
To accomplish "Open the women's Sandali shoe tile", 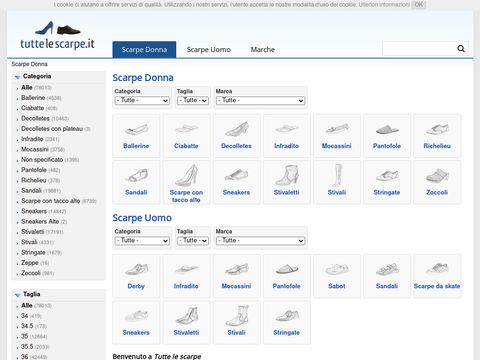I will pyautogui.click(x=136, y=182).
